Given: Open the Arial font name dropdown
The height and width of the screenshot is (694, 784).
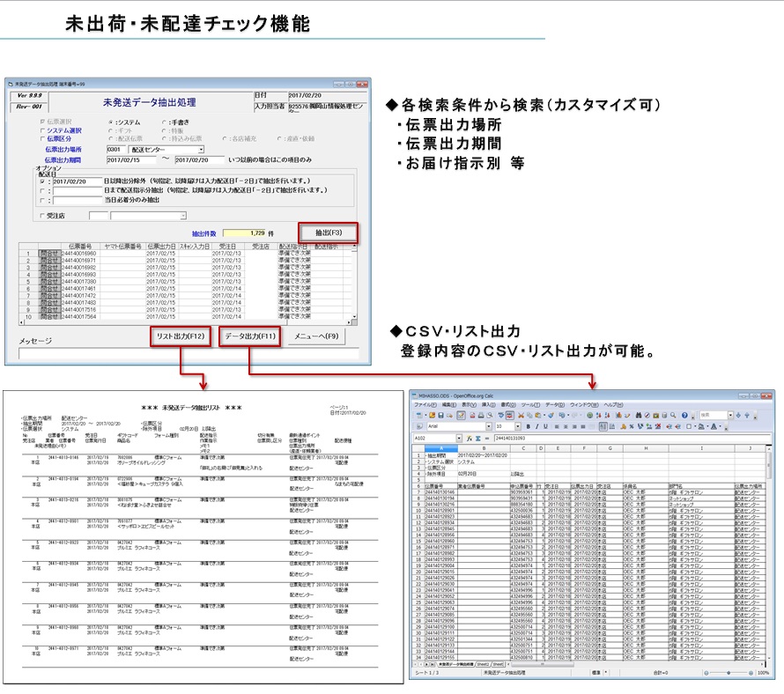Looking at the screenshot, I should [489, 426].
